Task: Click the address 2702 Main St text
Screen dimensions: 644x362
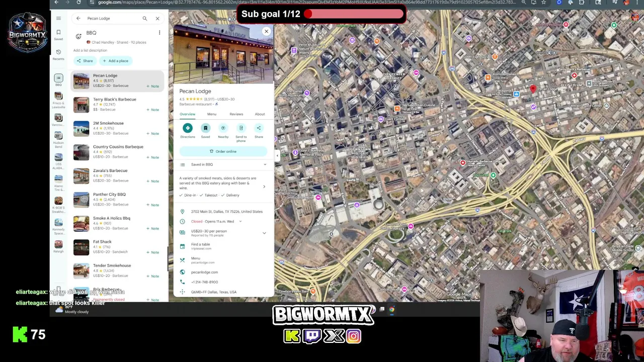Action: pyautogui.click(x=226, y=212)
